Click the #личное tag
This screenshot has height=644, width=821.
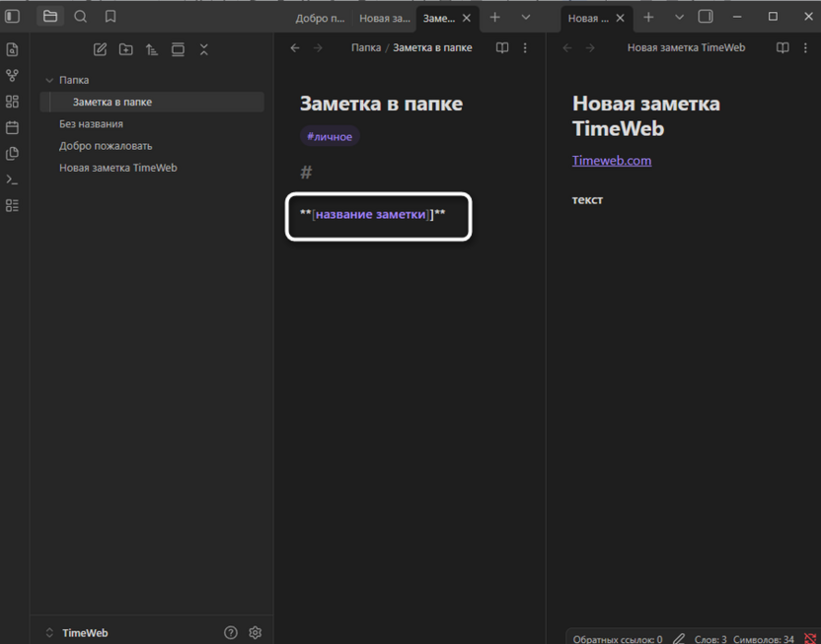[330, 137]
